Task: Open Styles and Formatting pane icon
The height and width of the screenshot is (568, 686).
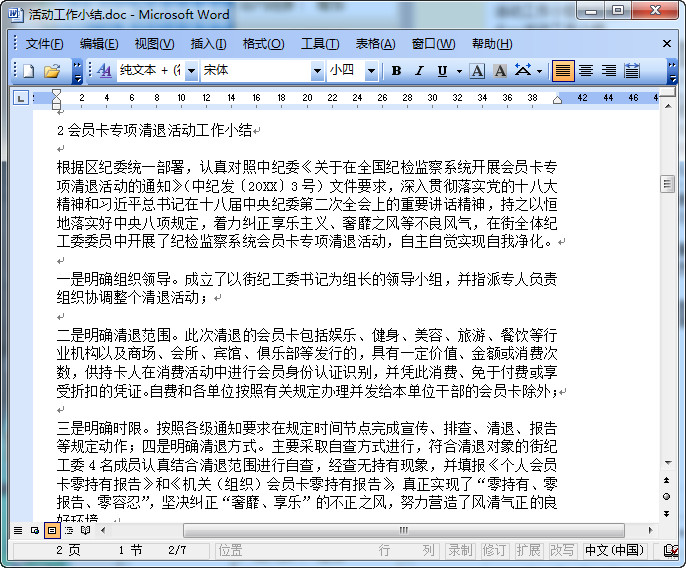Action: pos(104,70)
